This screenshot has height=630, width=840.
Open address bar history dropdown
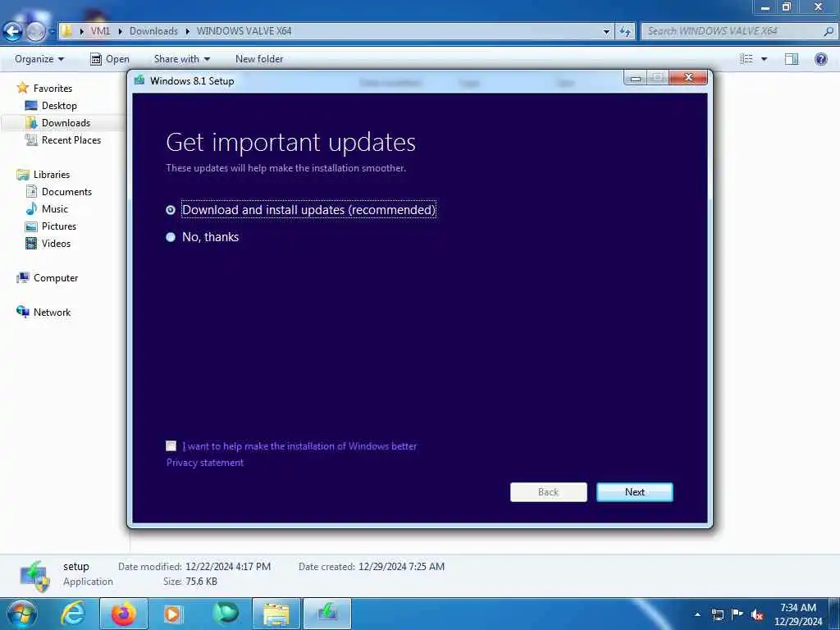click(606, 32)
